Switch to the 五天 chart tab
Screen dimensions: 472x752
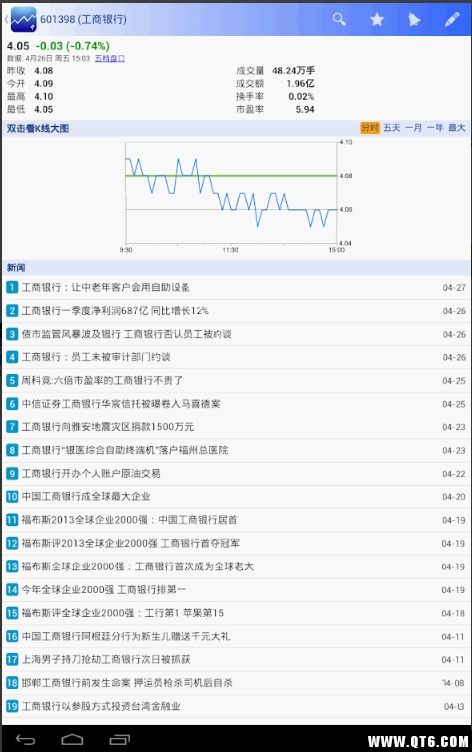[391, 128]
